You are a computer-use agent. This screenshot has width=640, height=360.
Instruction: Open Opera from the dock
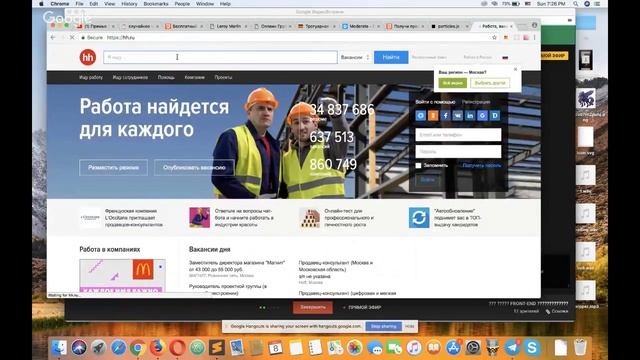(x=177, y=348)
